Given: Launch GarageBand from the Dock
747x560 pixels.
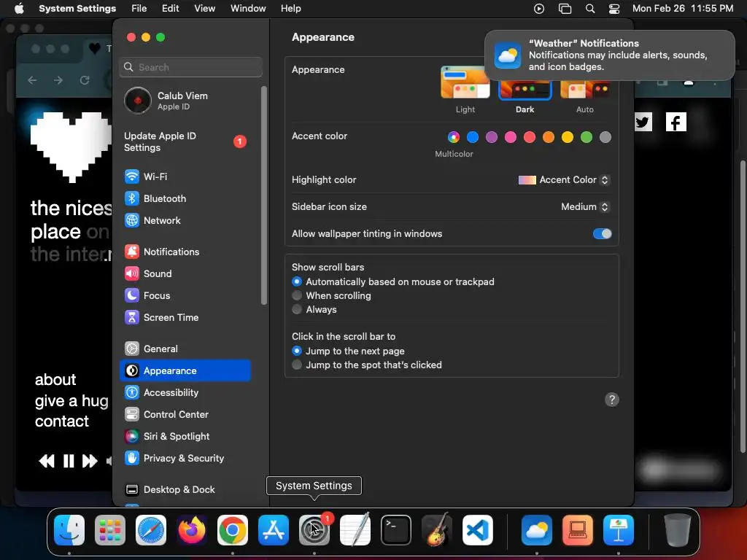Looking at the screenshot, I should pos(437,530).
